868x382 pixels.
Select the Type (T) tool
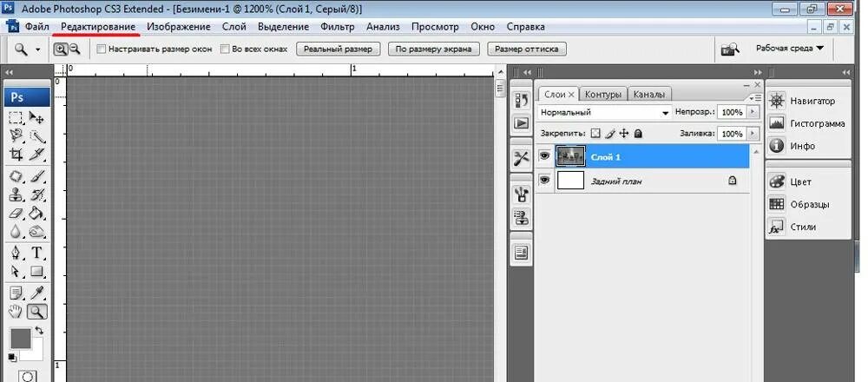36,254
